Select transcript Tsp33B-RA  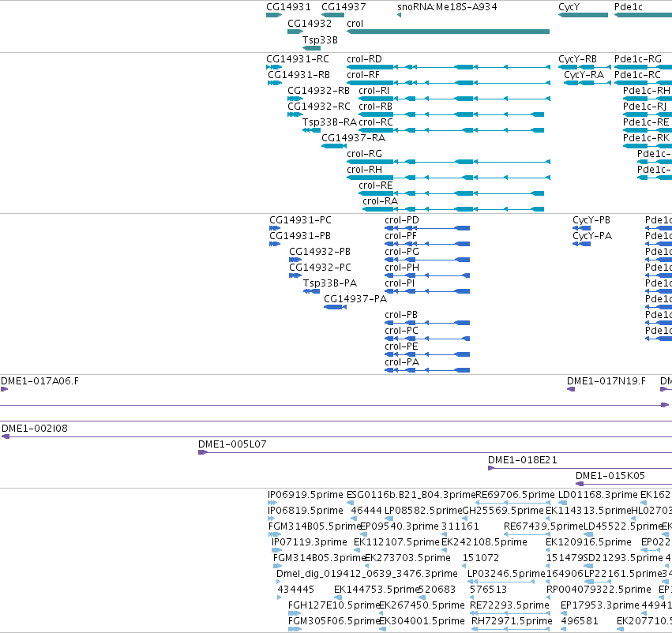311,130
